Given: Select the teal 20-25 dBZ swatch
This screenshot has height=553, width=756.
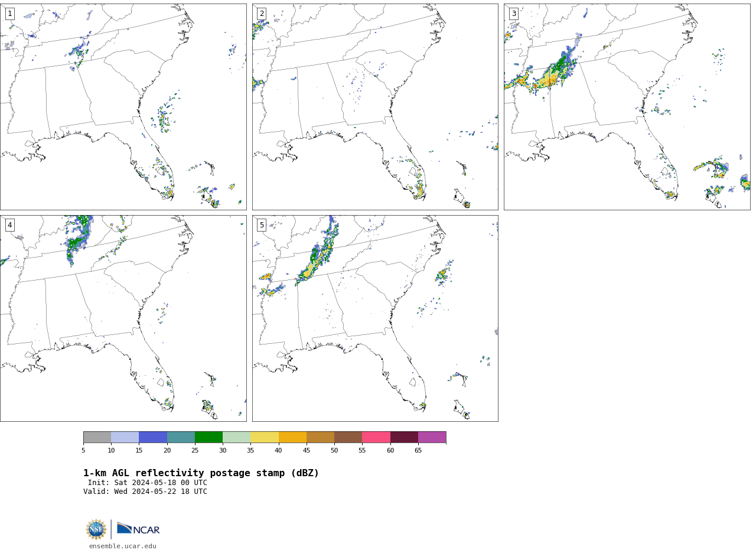Looking at the screenshot, I should pyautogui.click(x=181, y=437).
